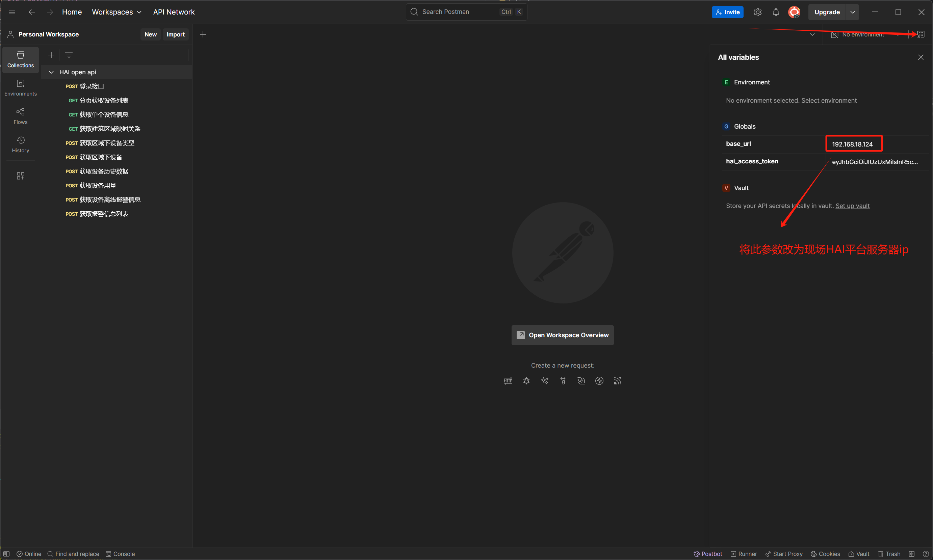Create a new GraphQL request icon

click(526, 381)
